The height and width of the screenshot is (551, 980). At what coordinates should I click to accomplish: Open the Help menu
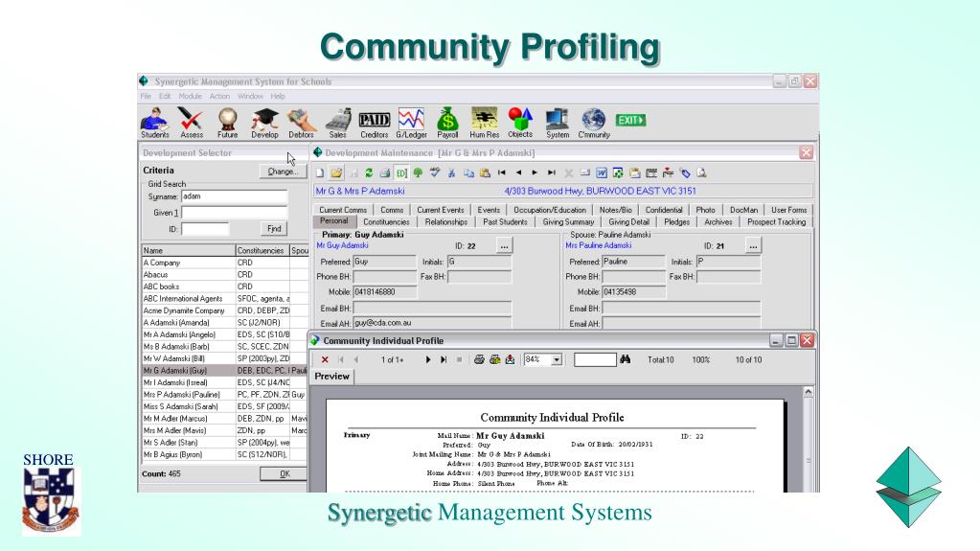(x=278, y=97)
